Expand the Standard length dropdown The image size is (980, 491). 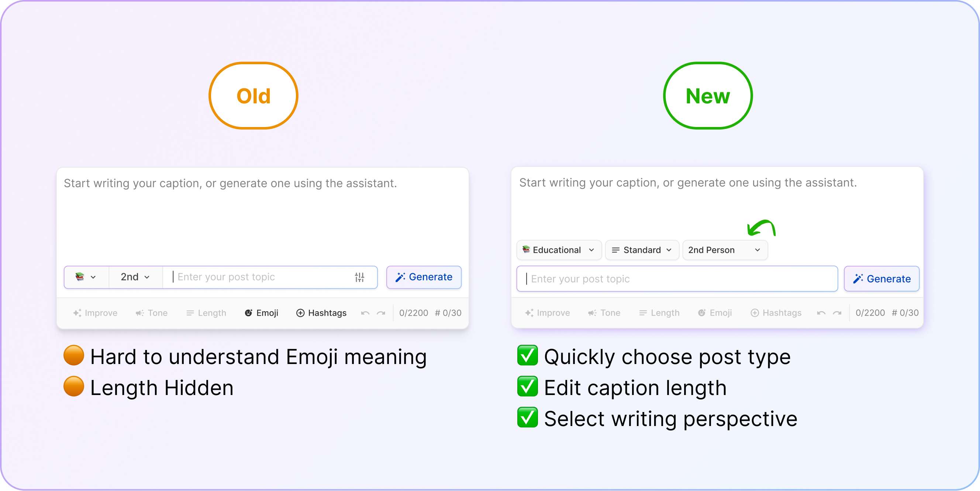(642, 250)
